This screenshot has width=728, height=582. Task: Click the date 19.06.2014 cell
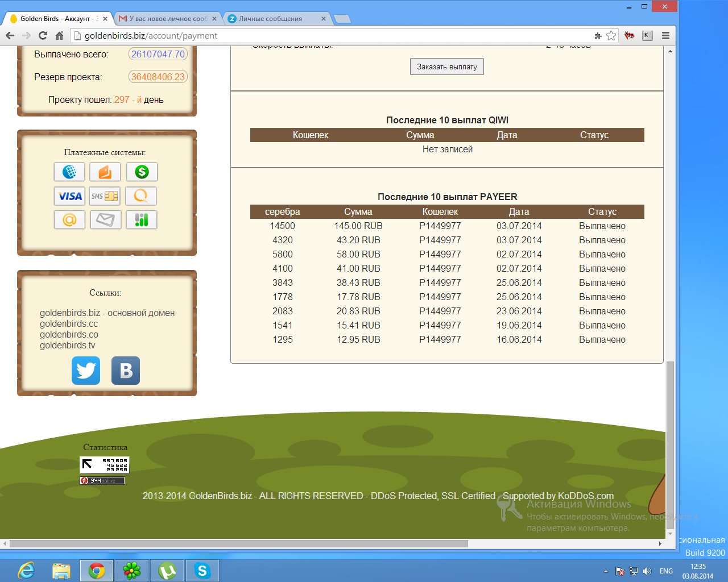pos(519,326)
